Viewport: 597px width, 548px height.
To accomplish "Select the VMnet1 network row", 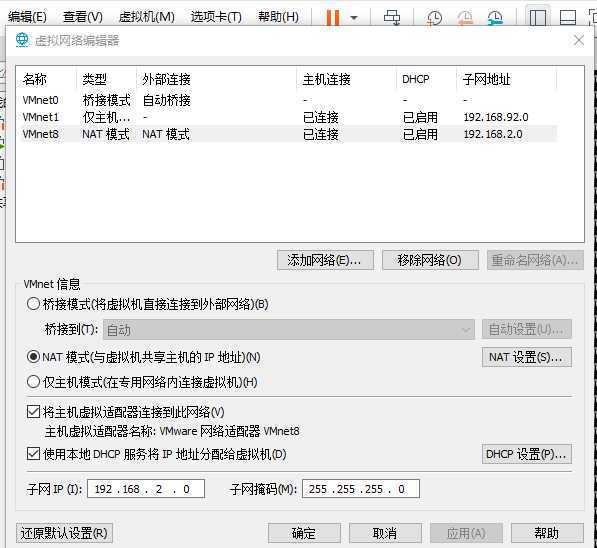I will 289,117.
